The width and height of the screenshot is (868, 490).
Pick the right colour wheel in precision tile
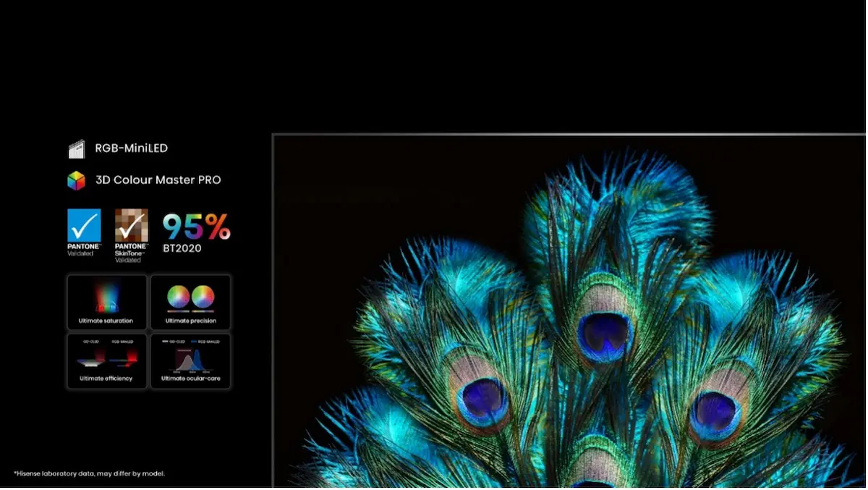(203, 297)
